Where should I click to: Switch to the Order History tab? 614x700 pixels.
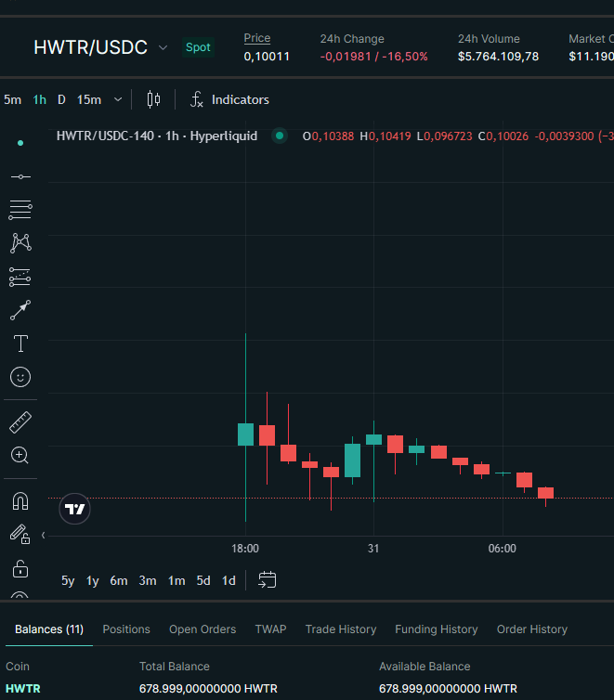[x=532, y=629]
